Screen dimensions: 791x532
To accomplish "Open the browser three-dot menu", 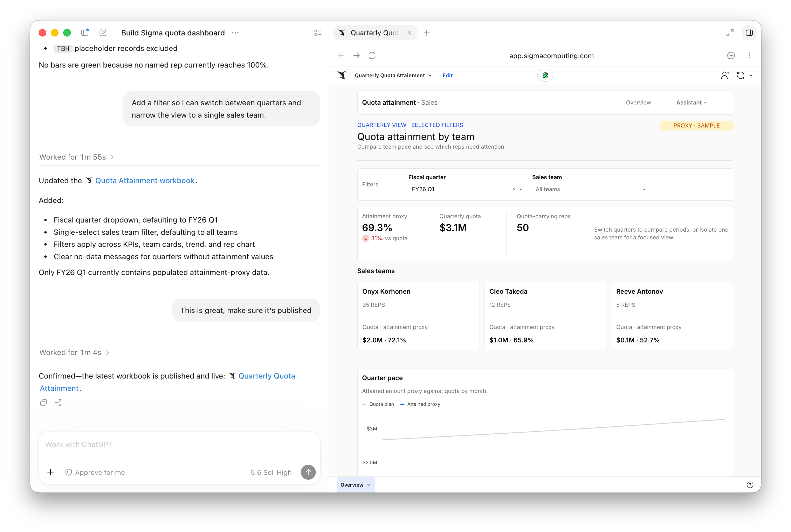I will (749, 55).
